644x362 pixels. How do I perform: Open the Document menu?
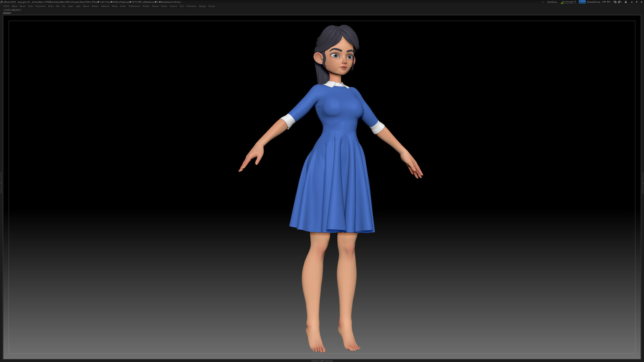[41, 6]
